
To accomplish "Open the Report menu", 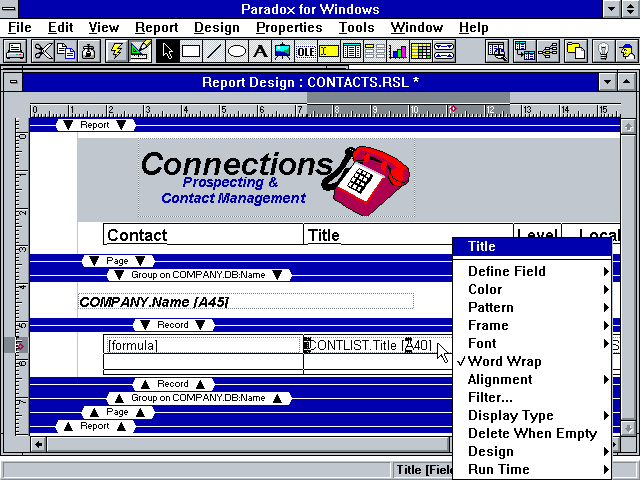I will pyautogui.click(x=156, y=27).
